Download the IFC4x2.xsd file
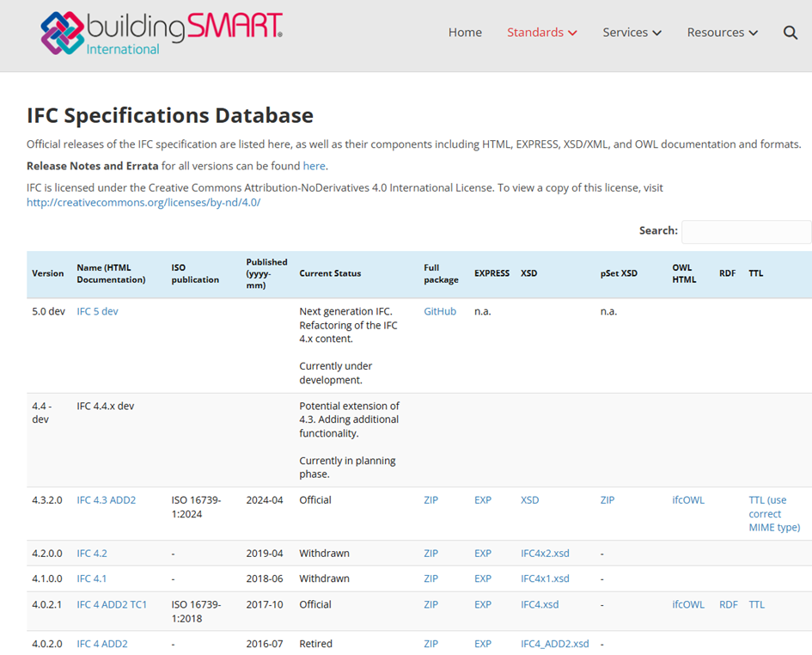This screenshot has height=655, width=812. coord(545,554)
